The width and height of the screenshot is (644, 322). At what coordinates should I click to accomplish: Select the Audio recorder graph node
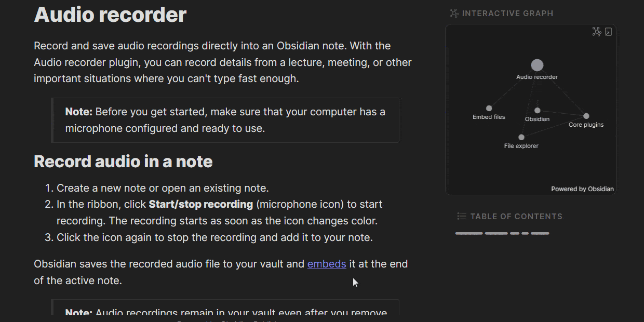tap(537, 65)
